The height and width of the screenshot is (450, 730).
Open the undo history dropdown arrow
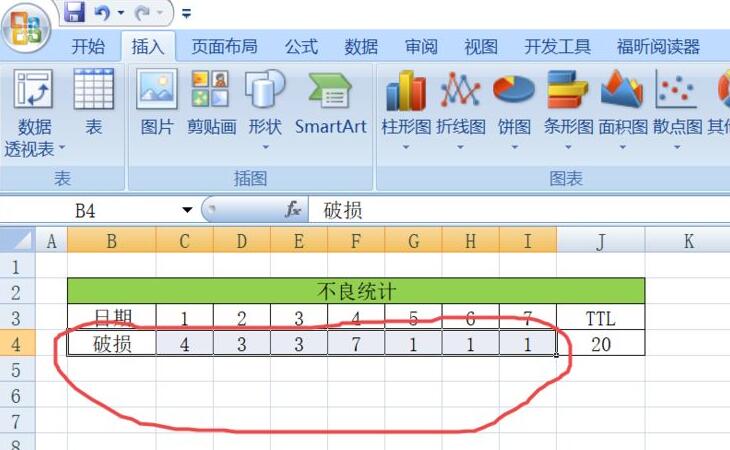121,13
